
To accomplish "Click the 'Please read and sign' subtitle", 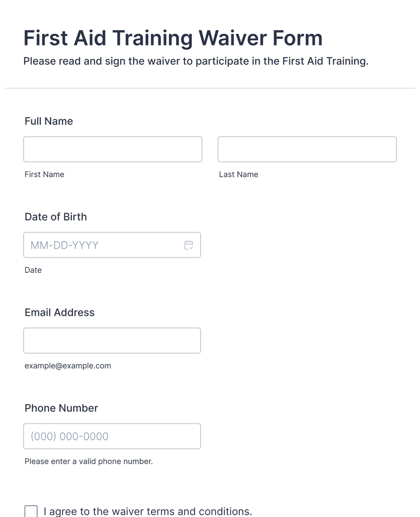I will coord(196,61).
